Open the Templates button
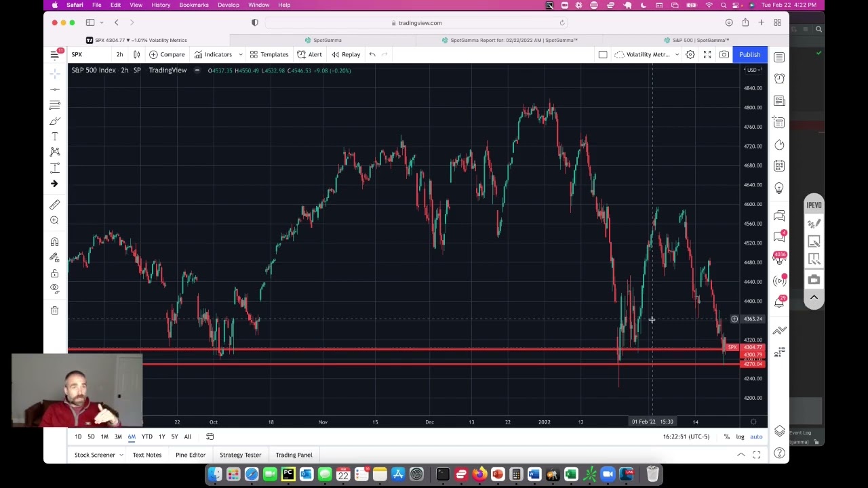Image resolution: width=868 pixels, height=488 pixels. coord(269,54)
